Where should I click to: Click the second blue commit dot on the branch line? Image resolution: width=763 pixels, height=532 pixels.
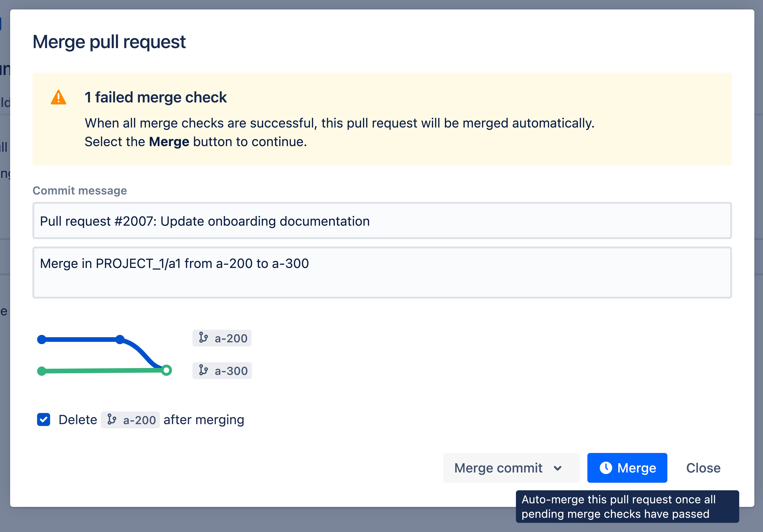pyautogui.click(x=120, y=339)
